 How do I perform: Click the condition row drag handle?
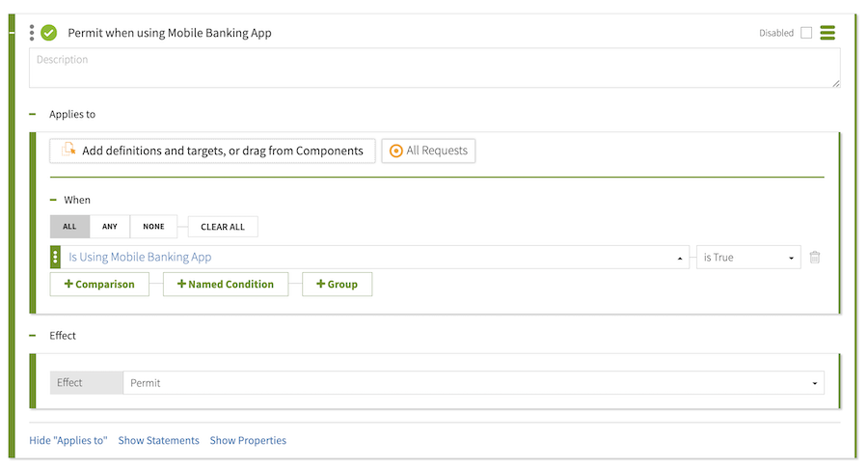(55, 258)
